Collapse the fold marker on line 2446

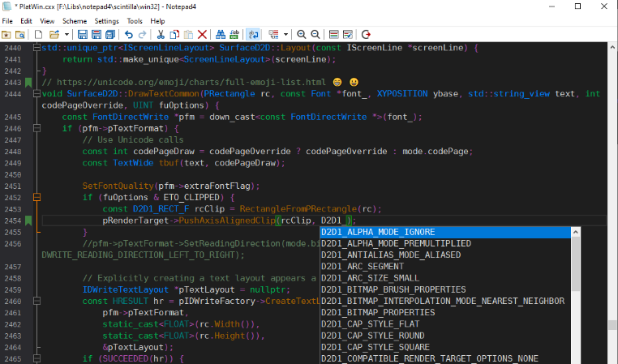[x=36, y=129]
